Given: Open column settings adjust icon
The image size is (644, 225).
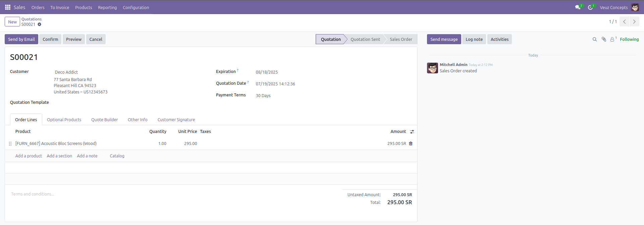Looking at the screenshot, I should 412,132.
